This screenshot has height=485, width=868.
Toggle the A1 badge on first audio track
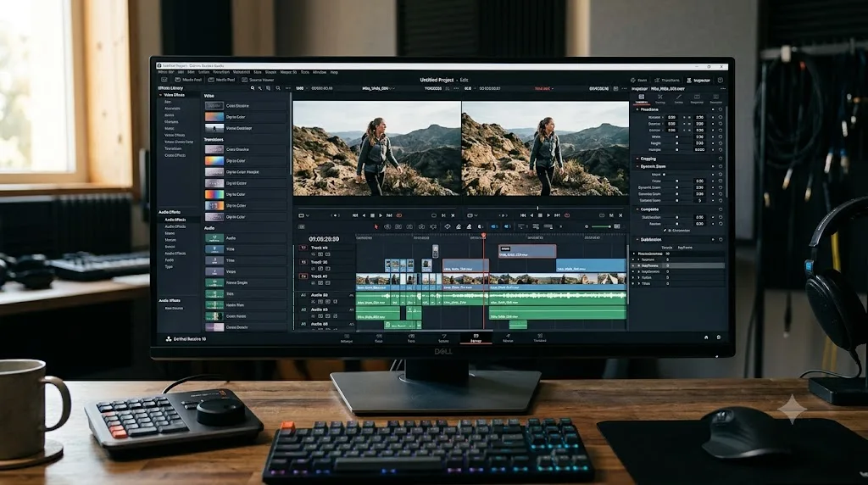303,295
